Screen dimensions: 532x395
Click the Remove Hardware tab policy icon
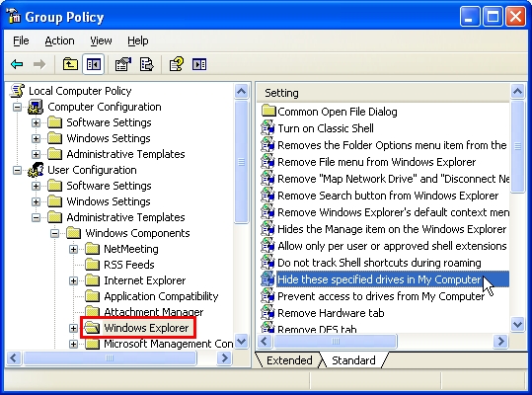coord(267,312)
